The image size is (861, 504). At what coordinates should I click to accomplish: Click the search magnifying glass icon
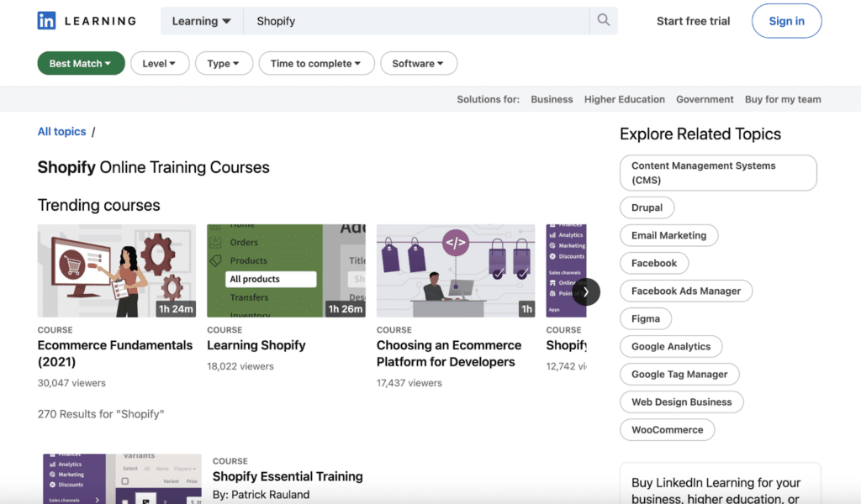pos(603,20)
